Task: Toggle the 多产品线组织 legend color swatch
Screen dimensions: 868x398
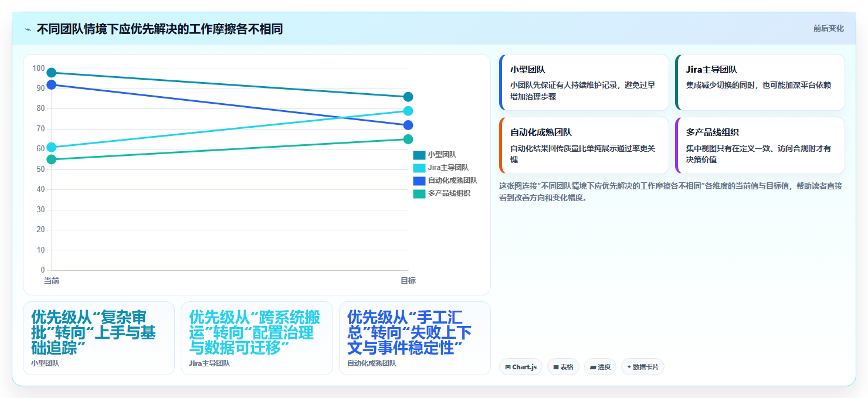Action: [419, 193]
